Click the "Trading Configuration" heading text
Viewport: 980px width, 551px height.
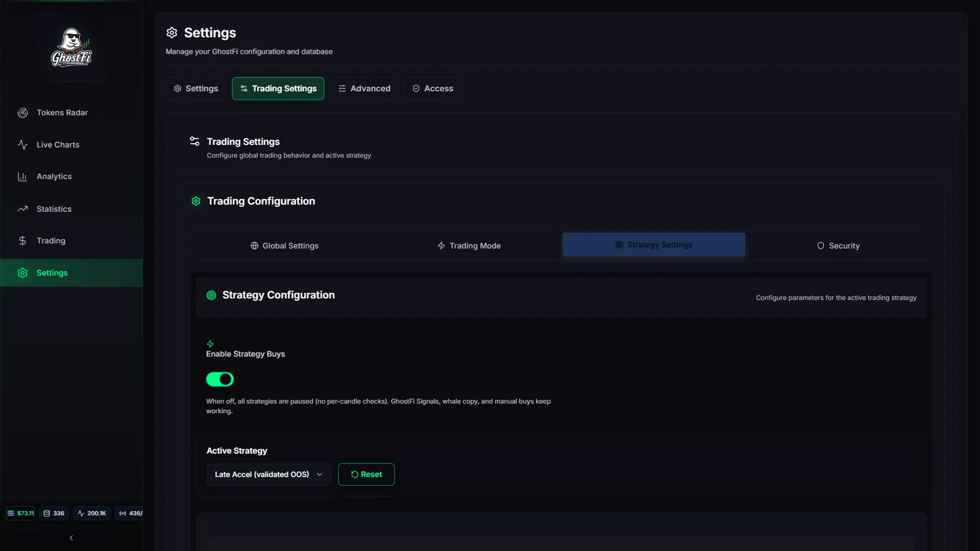[x=261, y=201]
